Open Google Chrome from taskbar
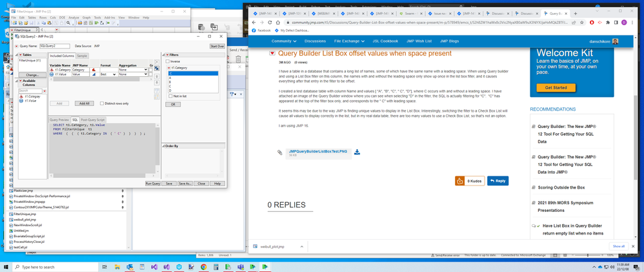This screenshot has height=272, width=644. 203,267
